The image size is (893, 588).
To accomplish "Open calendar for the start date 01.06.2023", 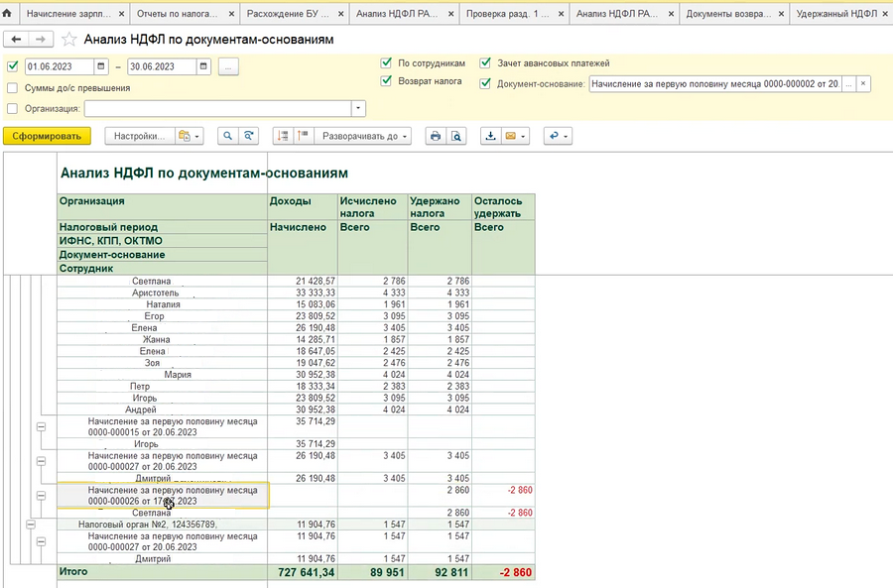I will point(101,66).
